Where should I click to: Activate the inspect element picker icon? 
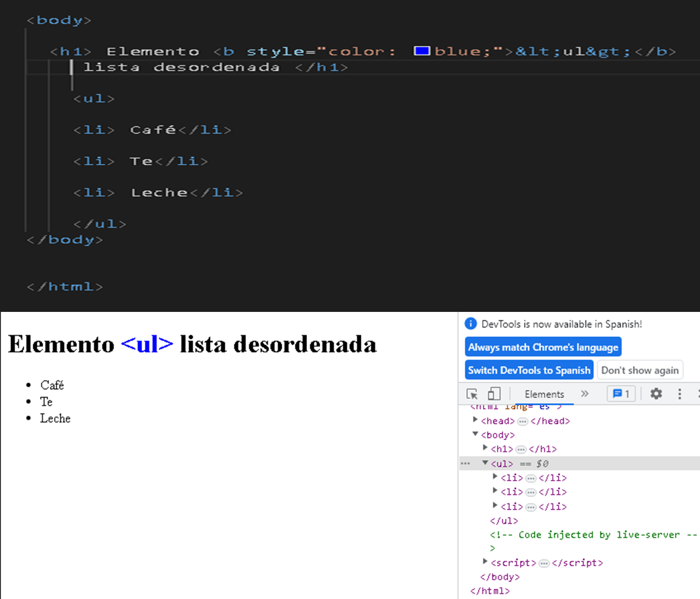coord(472,394)
